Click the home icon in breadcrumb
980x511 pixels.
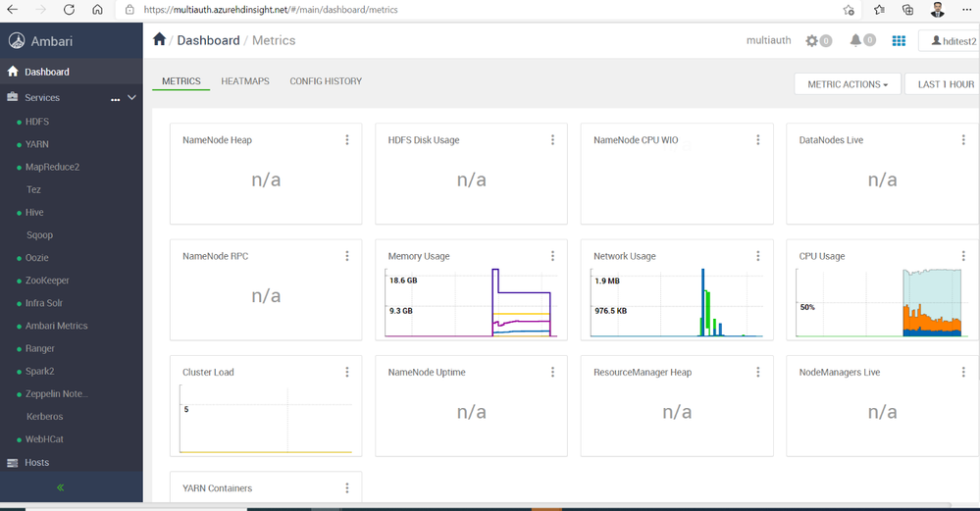(x=159, y=39)
